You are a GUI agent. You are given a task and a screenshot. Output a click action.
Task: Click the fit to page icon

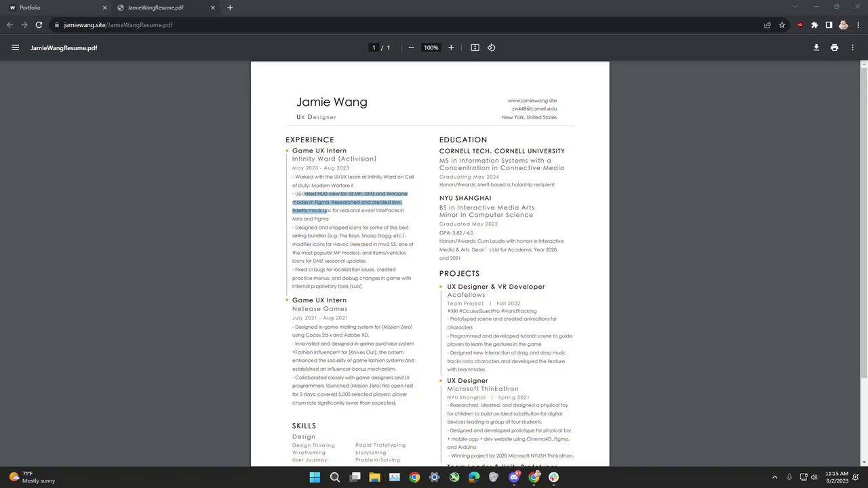(x=475, y=47)
